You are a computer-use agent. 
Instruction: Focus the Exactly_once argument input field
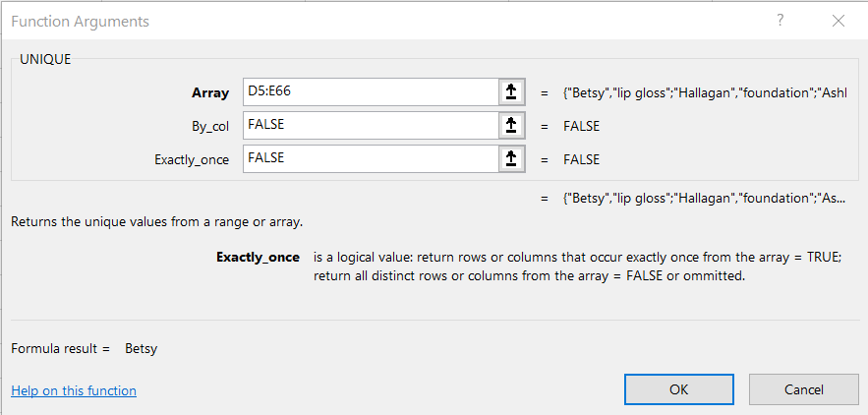coord(370,159)
